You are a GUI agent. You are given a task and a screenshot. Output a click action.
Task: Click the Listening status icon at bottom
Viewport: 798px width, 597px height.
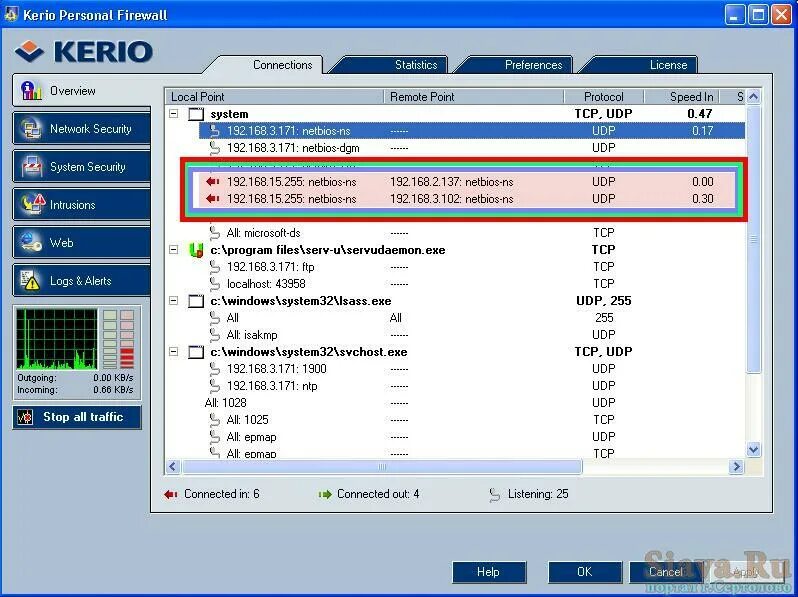pos(494,495)
